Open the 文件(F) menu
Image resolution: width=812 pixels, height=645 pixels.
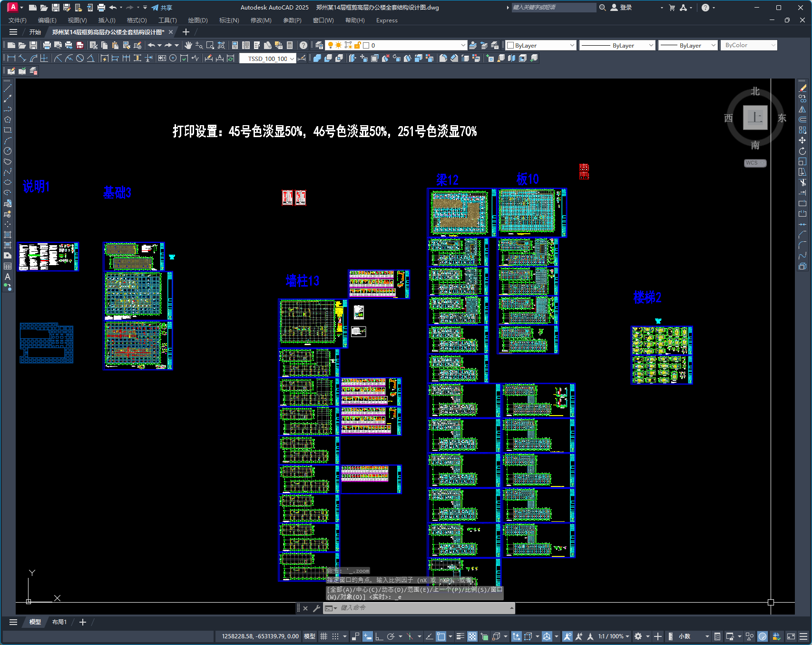(18, 20)
